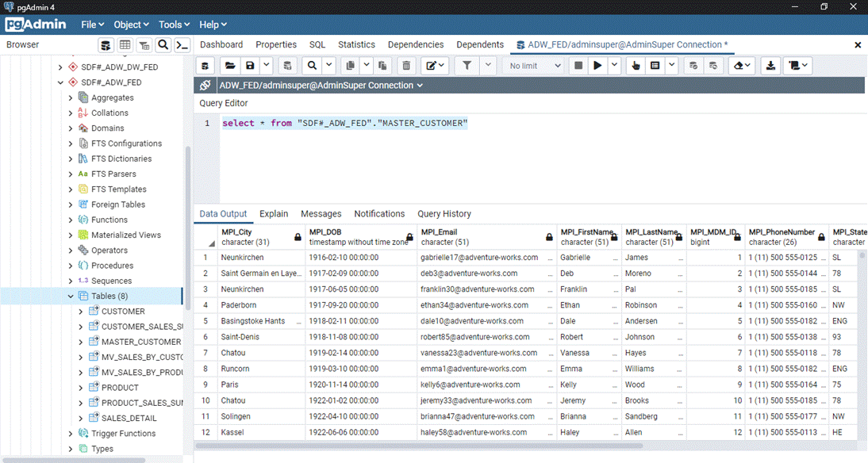The width and height of the screenshot is (868, 463).
Task: Click the connection status link icon
Action: pyautogui.click(x=205, y=85)
